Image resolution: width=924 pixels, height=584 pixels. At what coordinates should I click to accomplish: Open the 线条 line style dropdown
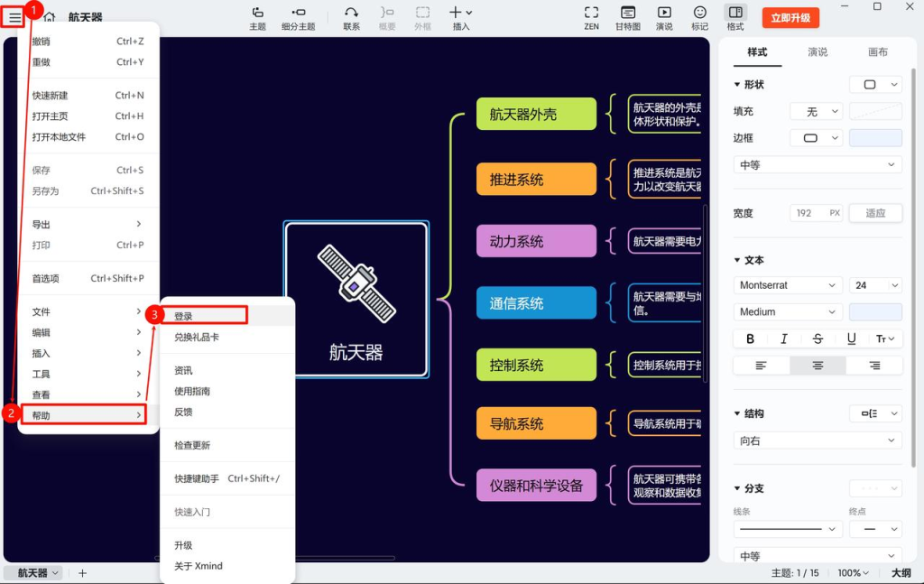pyautogui.click(x=788, y=529)
